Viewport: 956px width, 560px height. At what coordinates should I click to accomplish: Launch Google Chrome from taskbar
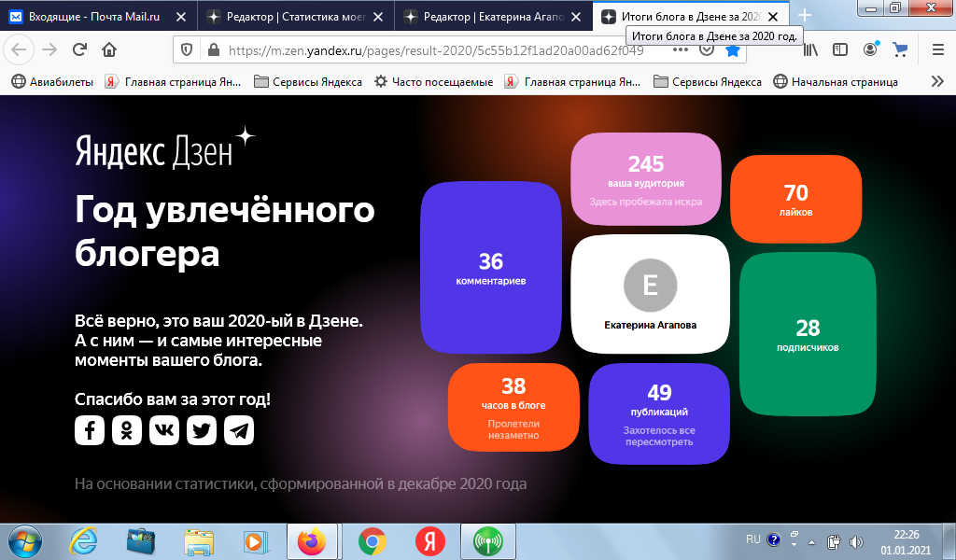(372, 541)
